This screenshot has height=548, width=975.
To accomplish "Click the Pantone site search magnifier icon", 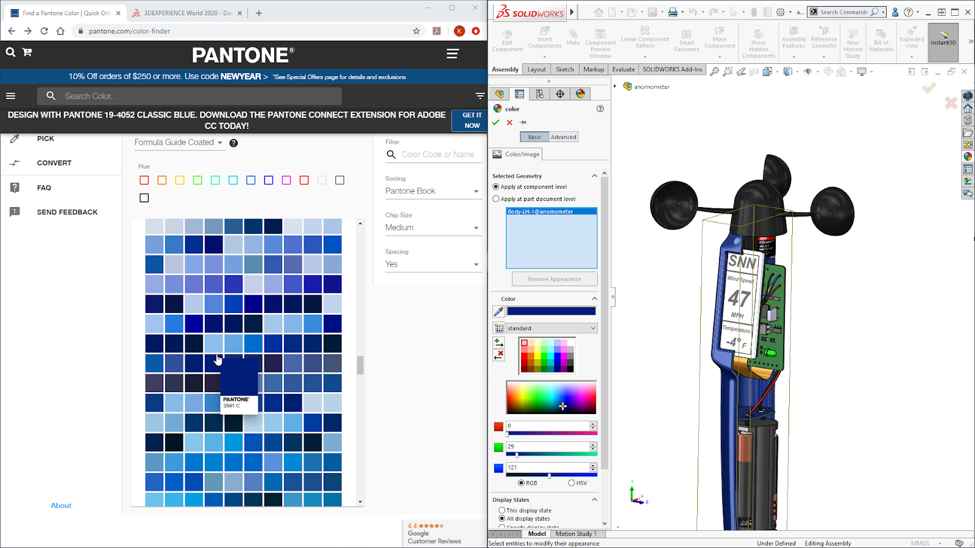I will (11, 52).
